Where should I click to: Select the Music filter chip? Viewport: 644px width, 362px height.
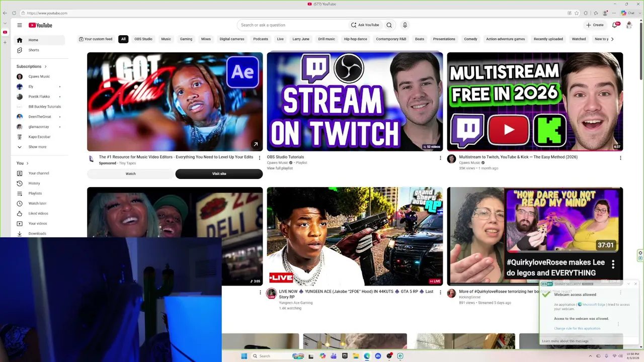click(x=166, y=39)
